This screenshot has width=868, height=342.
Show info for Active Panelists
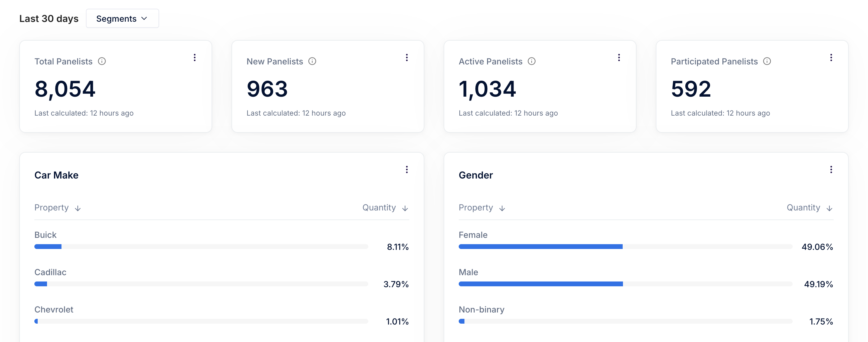pos(532,61)
